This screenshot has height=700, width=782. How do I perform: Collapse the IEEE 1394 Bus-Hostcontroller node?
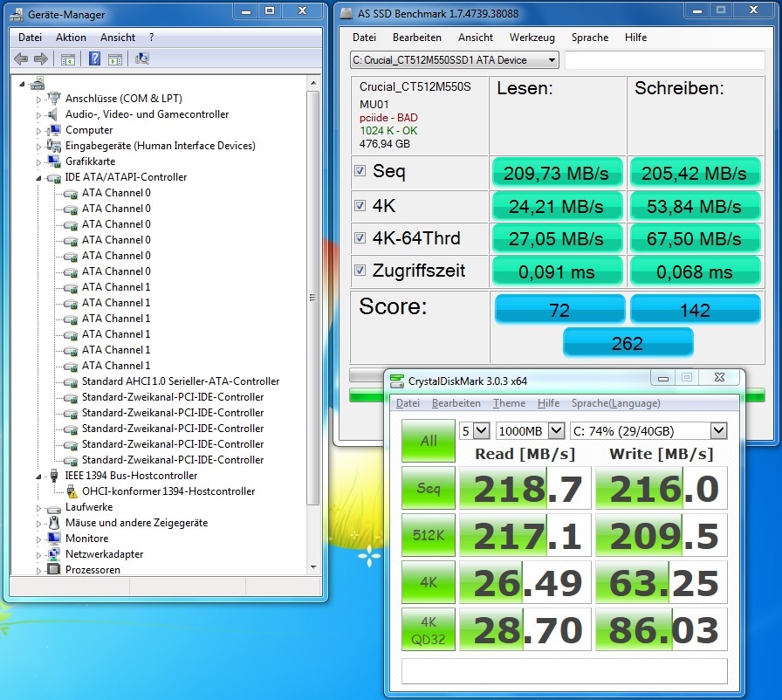point(38,477)
